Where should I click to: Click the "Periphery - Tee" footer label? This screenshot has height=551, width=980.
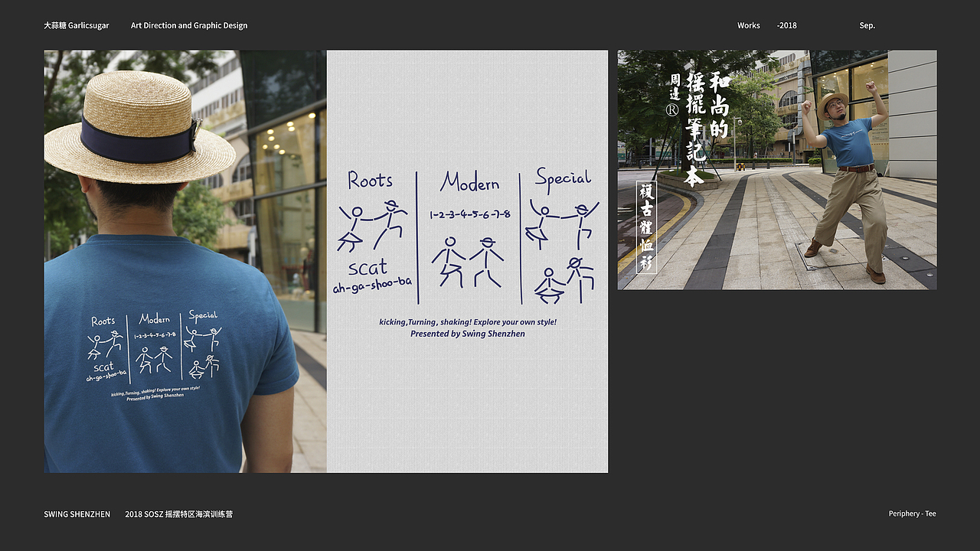tap(913, 514)
